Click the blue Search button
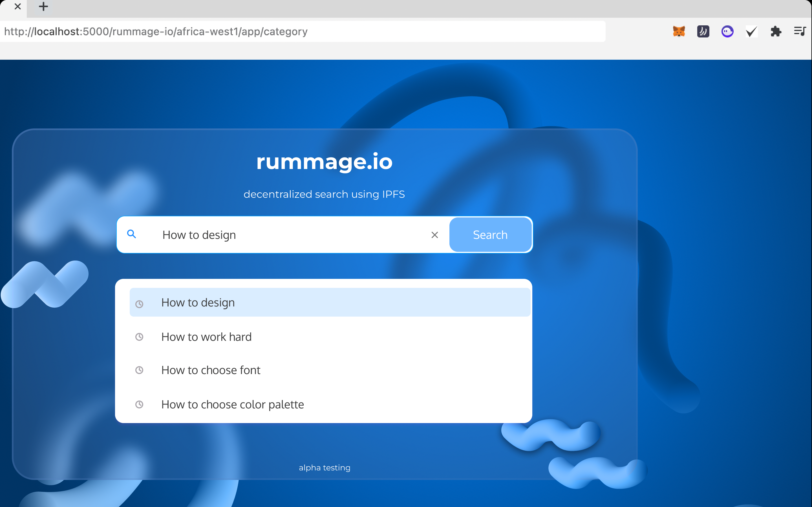This screenshot has height=507, width=812. tap(490, 235)
